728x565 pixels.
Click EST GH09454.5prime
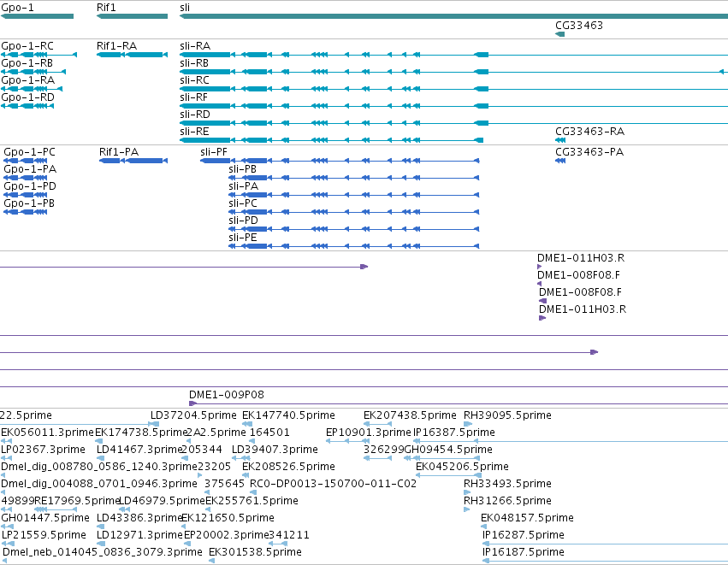coord(448,450)
